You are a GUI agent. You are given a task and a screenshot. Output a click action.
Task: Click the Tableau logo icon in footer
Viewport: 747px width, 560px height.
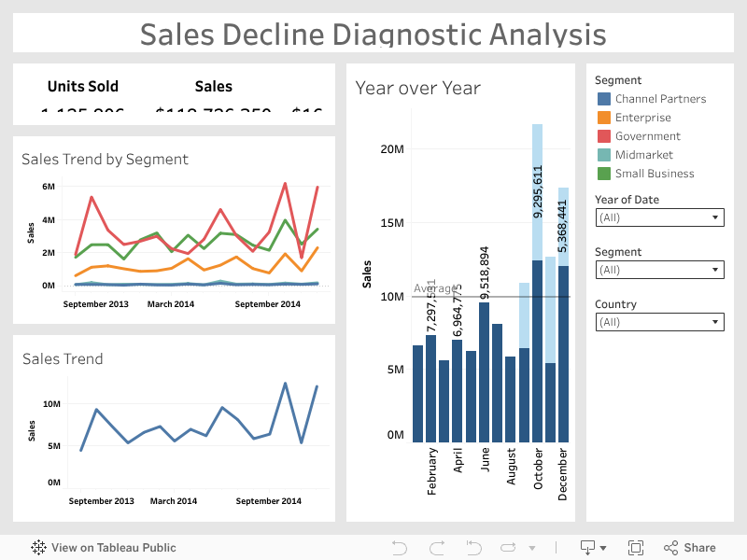pyautogui.click(x=38, y=548)
